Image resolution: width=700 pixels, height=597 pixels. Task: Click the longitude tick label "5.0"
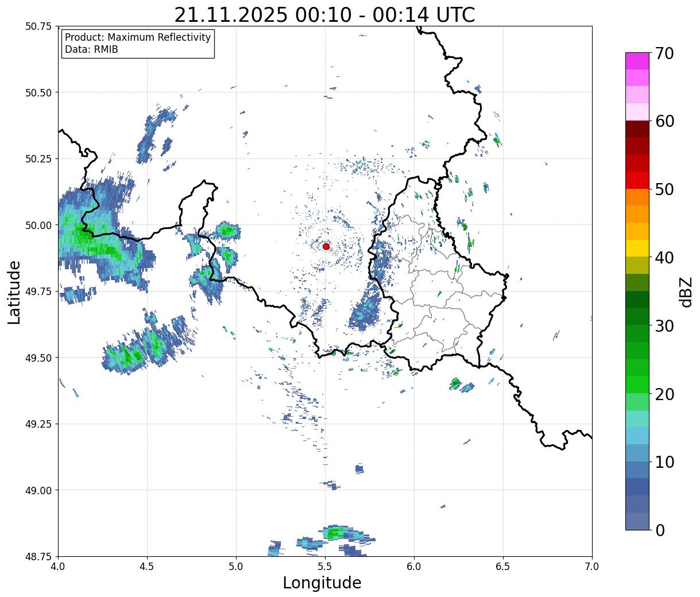pos(236,567)
